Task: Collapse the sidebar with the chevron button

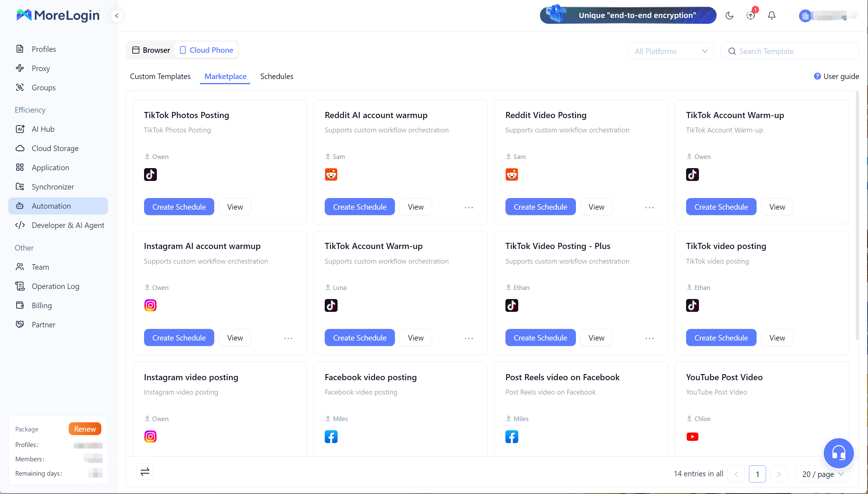Action: 116,16
